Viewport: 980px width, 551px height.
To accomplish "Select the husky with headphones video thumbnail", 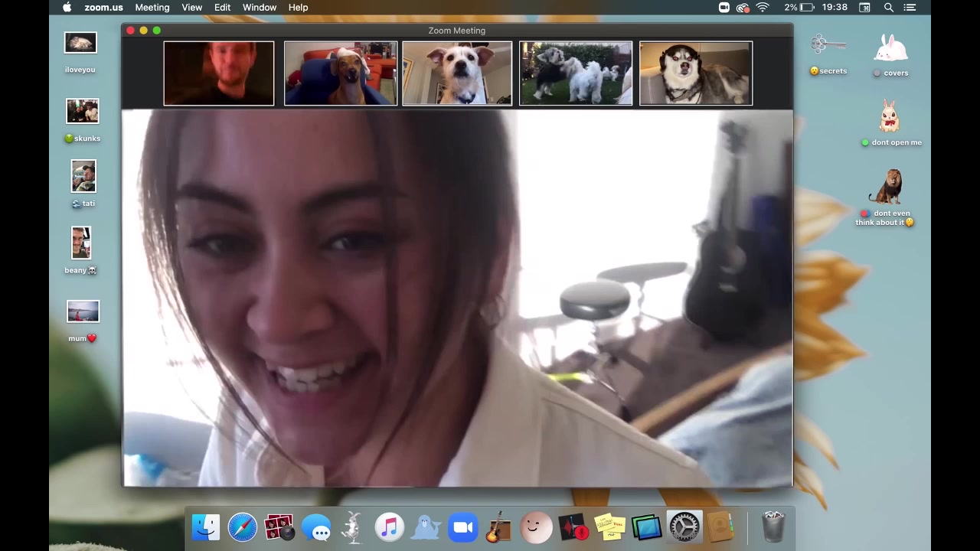I will [x=696, y=73].
